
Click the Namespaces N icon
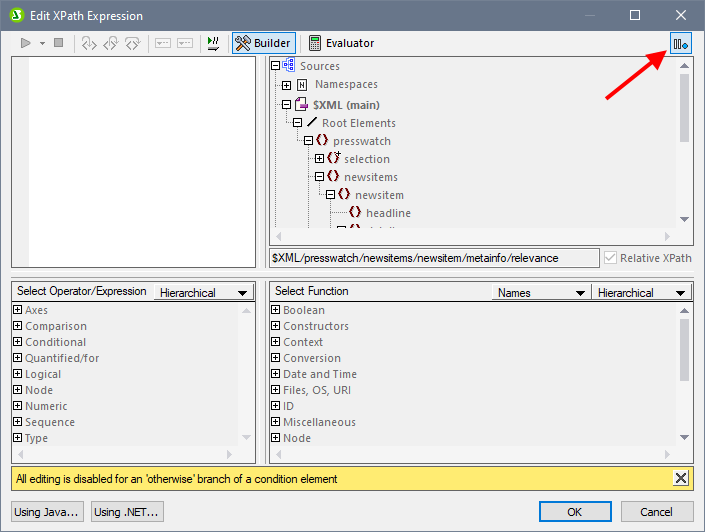(302, 85)
